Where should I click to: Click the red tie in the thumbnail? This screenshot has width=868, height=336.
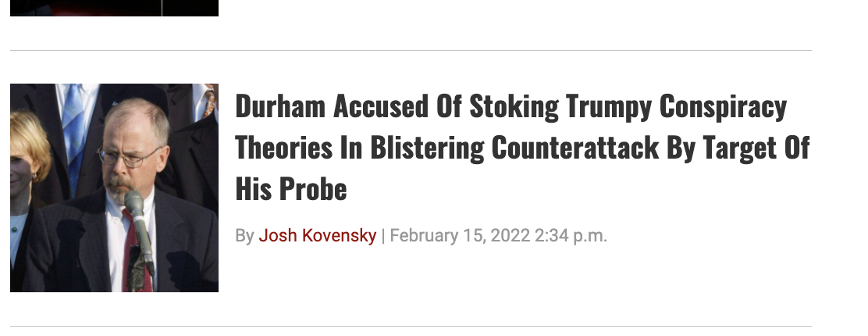[x=131, y=250]
